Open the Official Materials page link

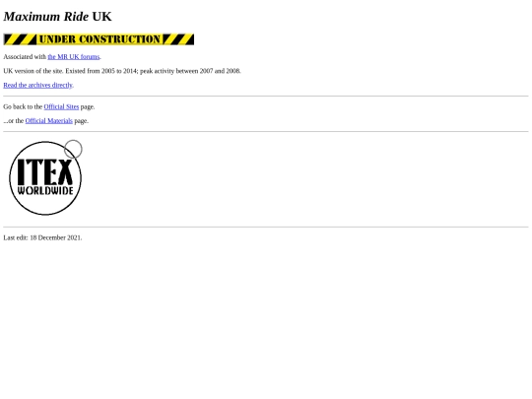pos(49,121)
